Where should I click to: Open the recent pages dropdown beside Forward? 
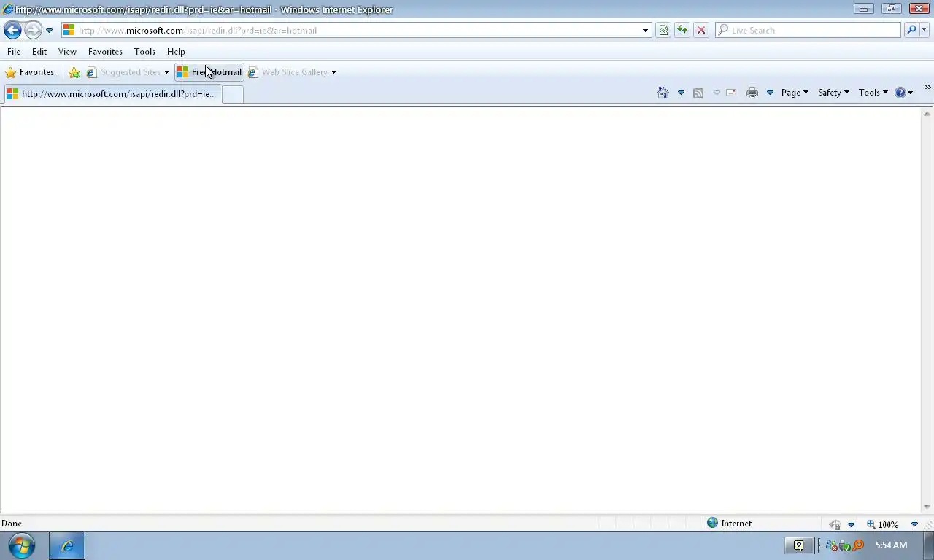click(x=49, y=31)
